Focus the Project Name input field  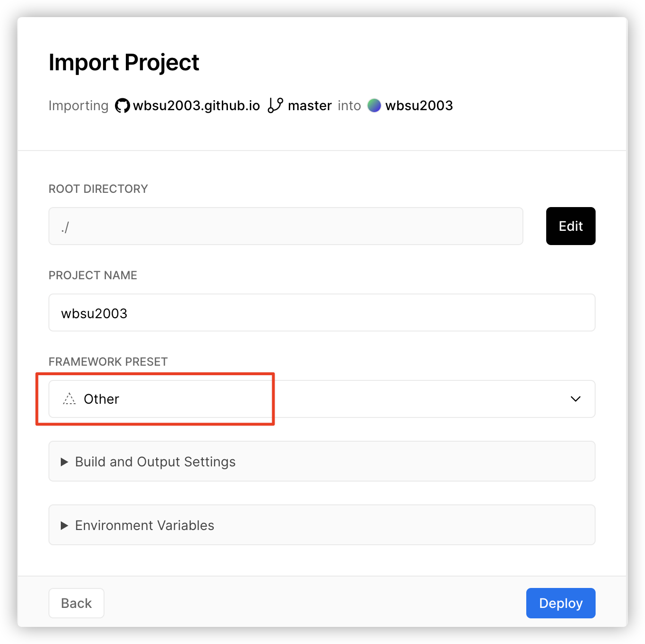[x=322, y=313]
